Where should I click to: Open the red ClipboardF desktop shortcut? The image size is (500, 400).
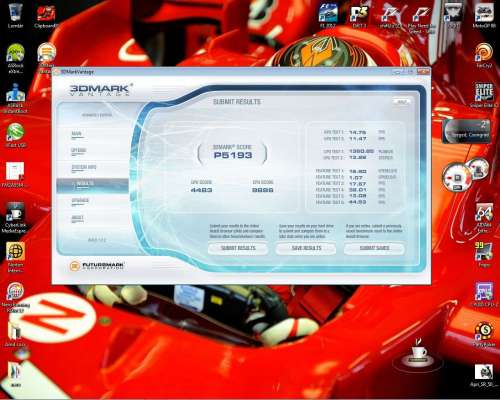coord(46,17)
